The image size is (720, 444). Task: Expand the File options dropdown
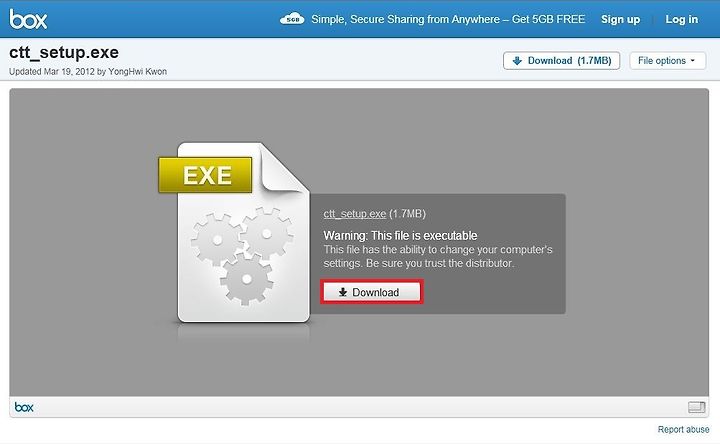[668, 61]
